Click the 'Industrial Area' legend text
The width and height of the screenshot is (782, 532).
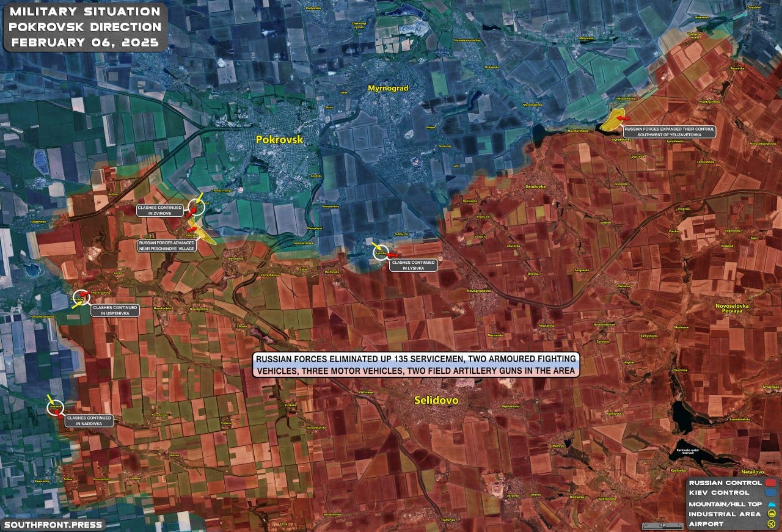click(725, 514)
